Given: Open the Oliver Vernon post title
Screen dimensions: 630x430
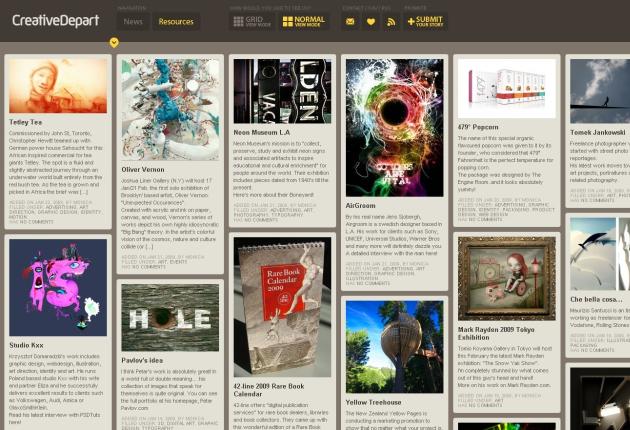Looking at the screenshot, I should point(143,170).
